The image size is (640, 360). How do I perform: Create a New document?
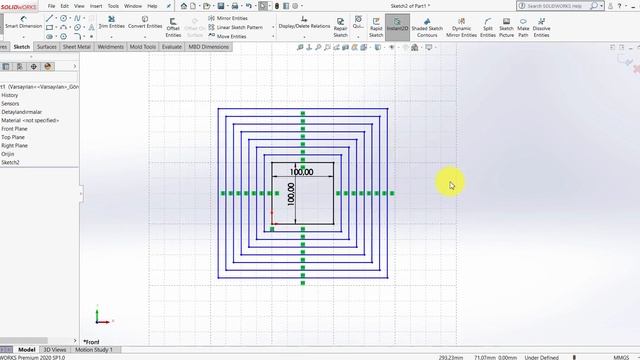point(193,6)
